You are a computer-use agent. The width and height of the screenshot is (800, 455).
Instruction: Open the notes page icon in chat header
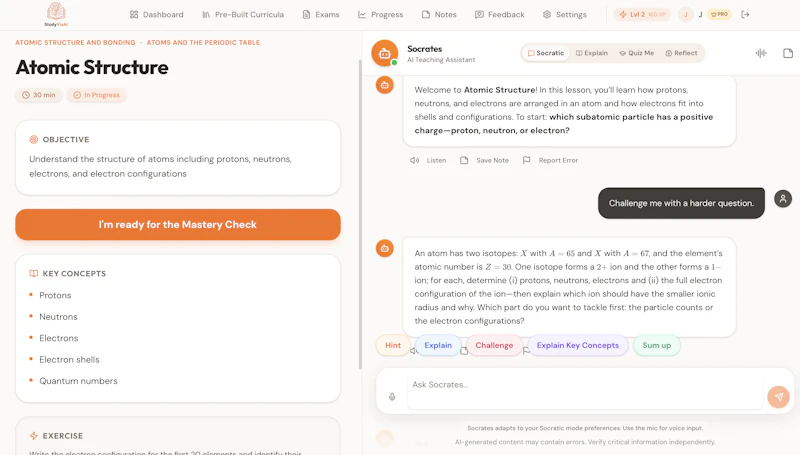(x=788, y=53)
